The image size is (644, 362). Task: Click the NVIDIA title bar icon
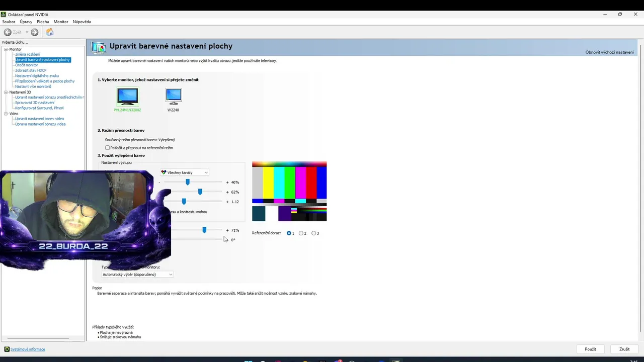point(4,14)
